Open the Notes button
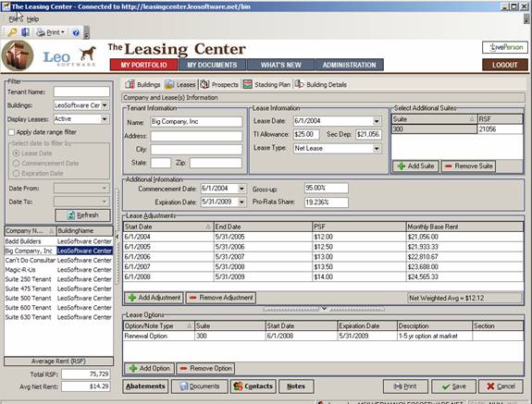The image size is (532, 404). pos(296,386)
